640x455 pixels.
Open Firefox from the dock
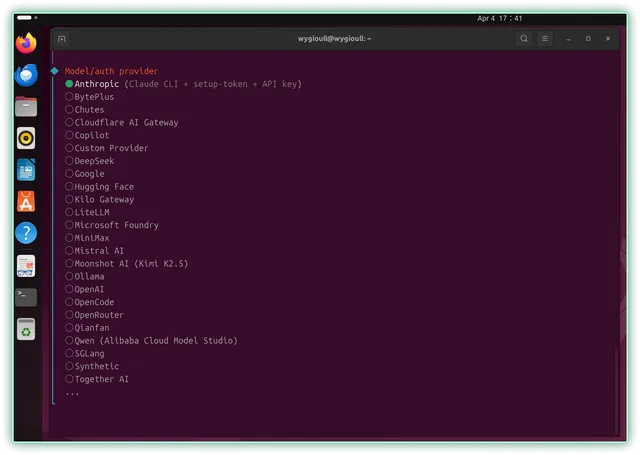pyautogui.click(x=26, y=43)
